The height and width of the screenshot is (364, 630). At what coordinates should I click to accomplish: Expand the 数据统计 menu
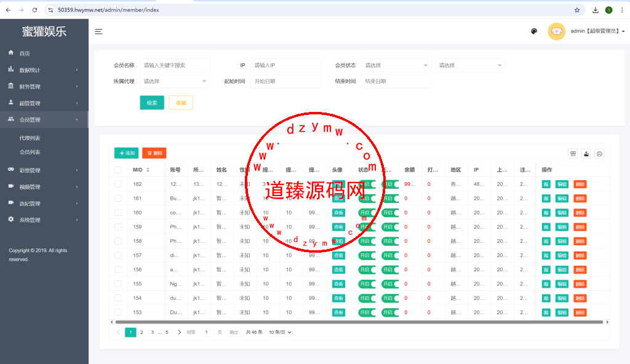point(44,70)
